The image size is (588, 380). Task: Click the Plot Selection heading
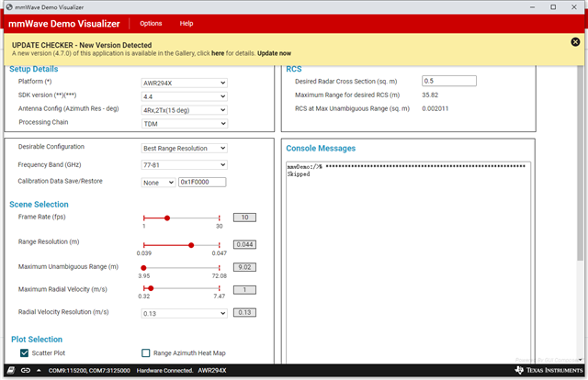[x=37, y=339]
